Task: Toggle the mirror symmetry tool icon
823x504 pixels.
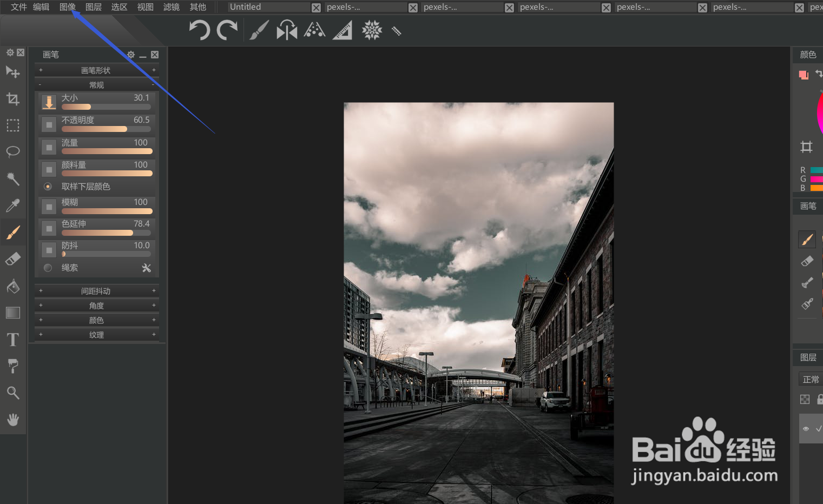Action: point(287,30)
